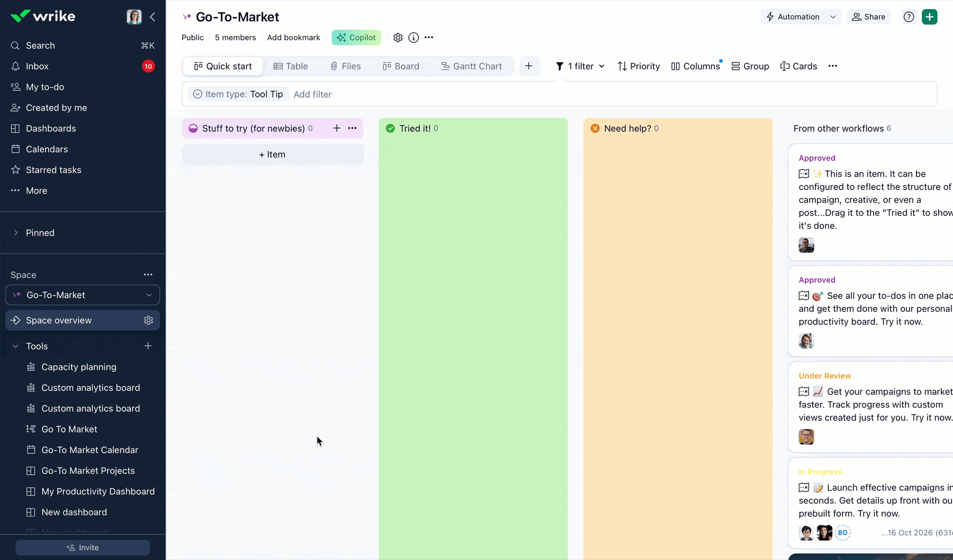Click the Add bookmark link

point(293,37)
